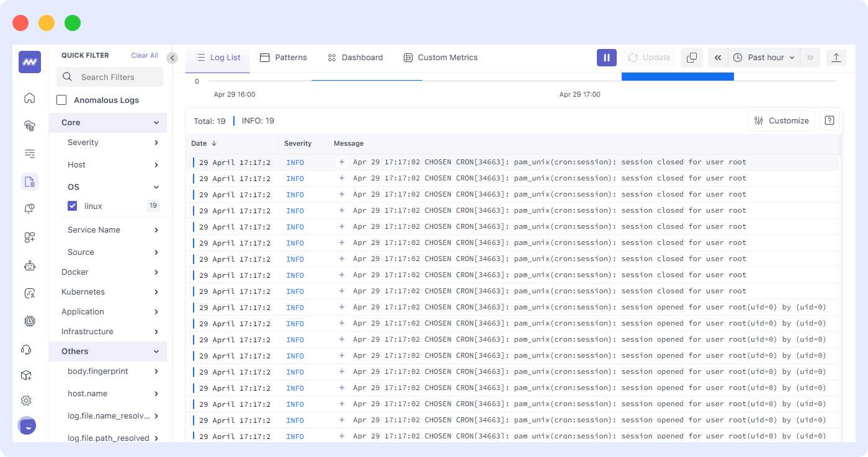Switch to the Log List tab
Viewport: 868px width, 457px height.
218,58
